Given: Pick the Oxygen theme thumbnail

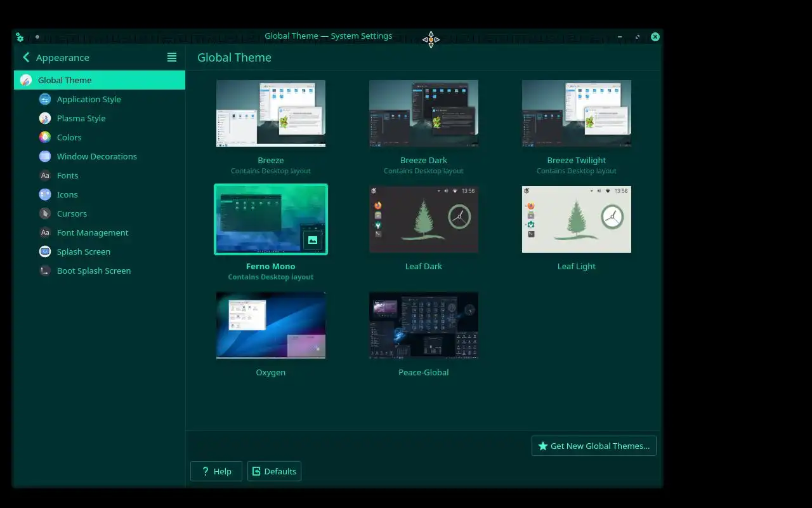Looking at the screenshot, I should pyautogui.click(x=271, y=325).
